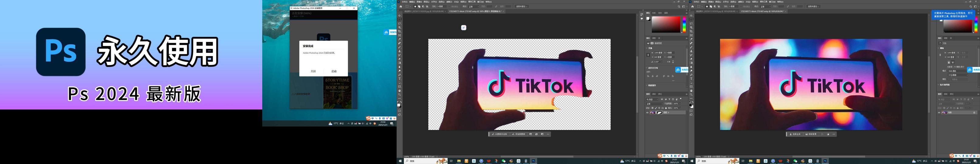The width and height of the screenshot is (980, 164).
Task: Click 选择主体 in the contextual task bar
Action: point(795,134)
